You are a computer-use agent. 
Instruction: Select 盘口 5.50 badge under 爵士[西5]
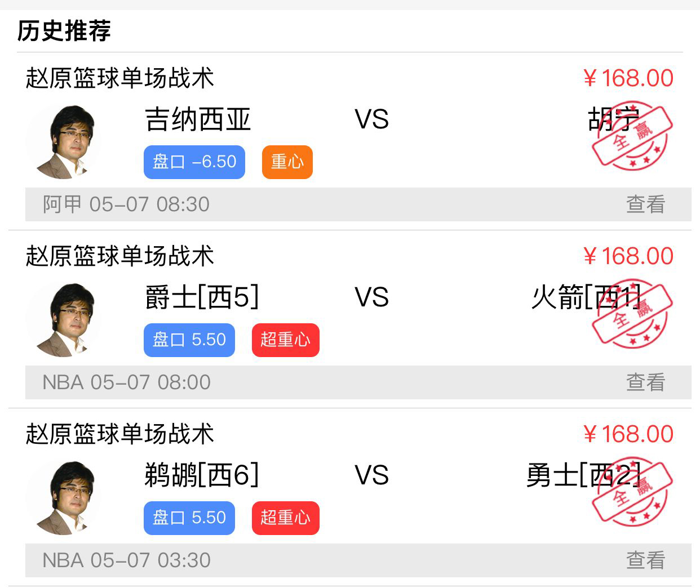click(189, 340)
